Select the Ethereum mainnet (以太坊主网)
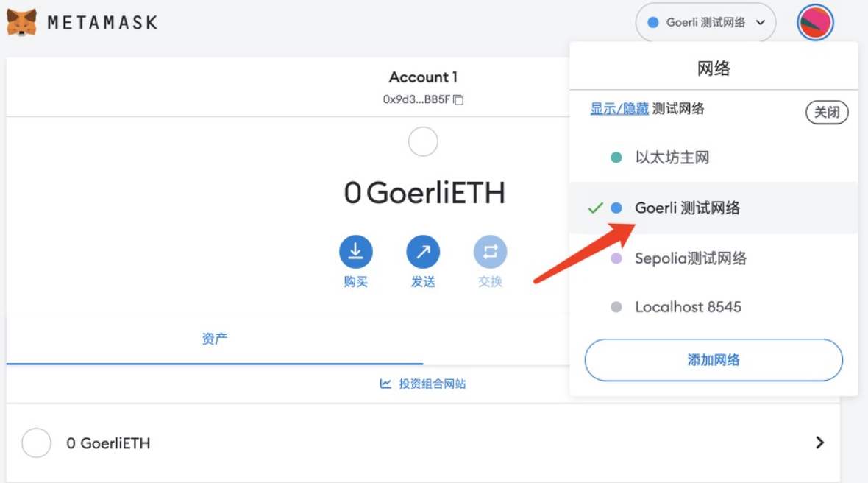This screenshot has height=483, width=868. (714, 158)
